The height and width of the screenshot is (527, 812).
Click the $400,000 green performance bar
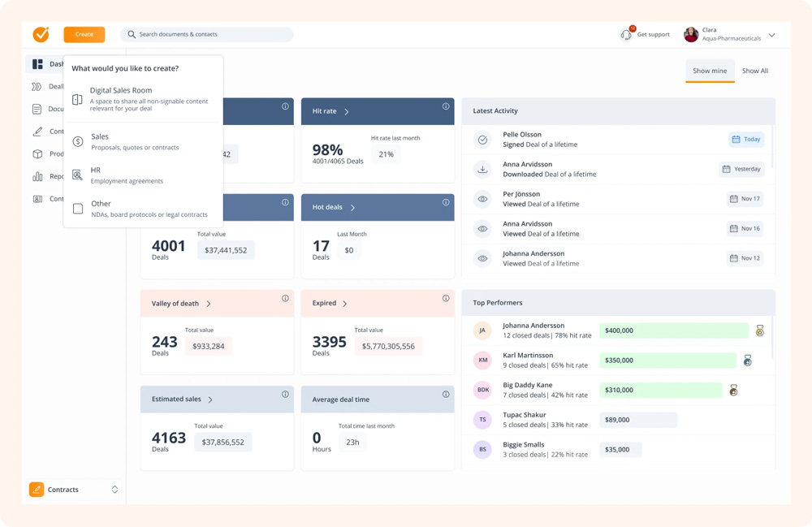(673, 330)
